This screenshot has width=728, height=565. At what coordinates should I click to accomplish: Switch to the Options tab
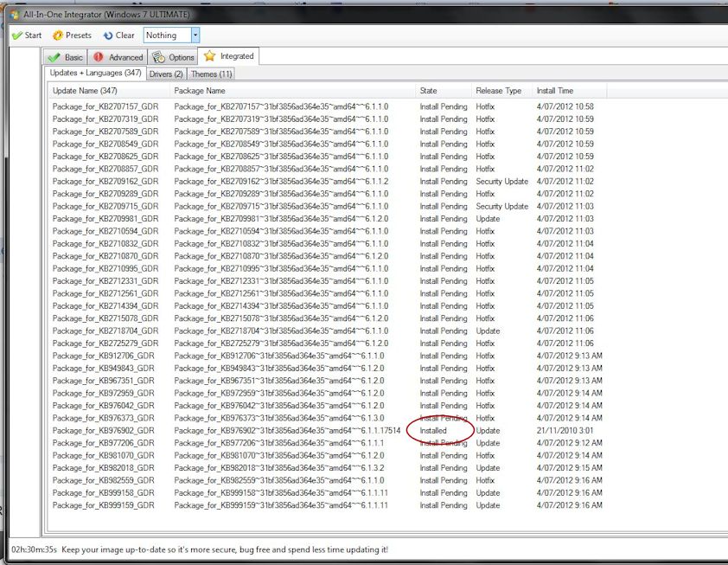click(173, 57)
